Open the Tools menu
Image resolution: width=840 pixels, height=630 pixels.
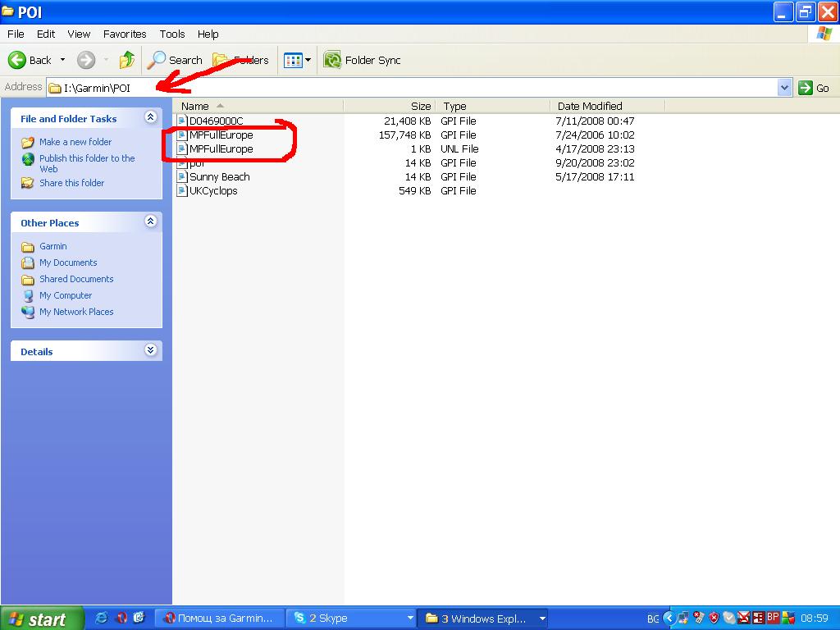coord(172,34)
